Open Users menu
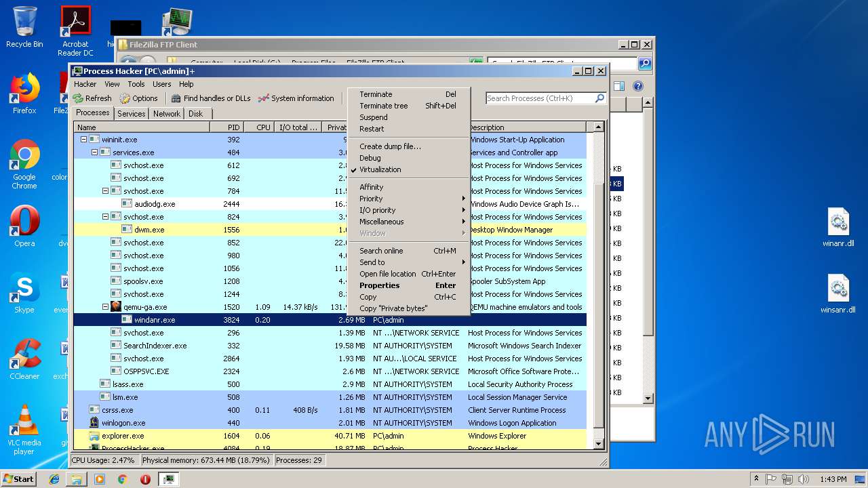This screenshot has height=488, width=868. click(161, 84)
